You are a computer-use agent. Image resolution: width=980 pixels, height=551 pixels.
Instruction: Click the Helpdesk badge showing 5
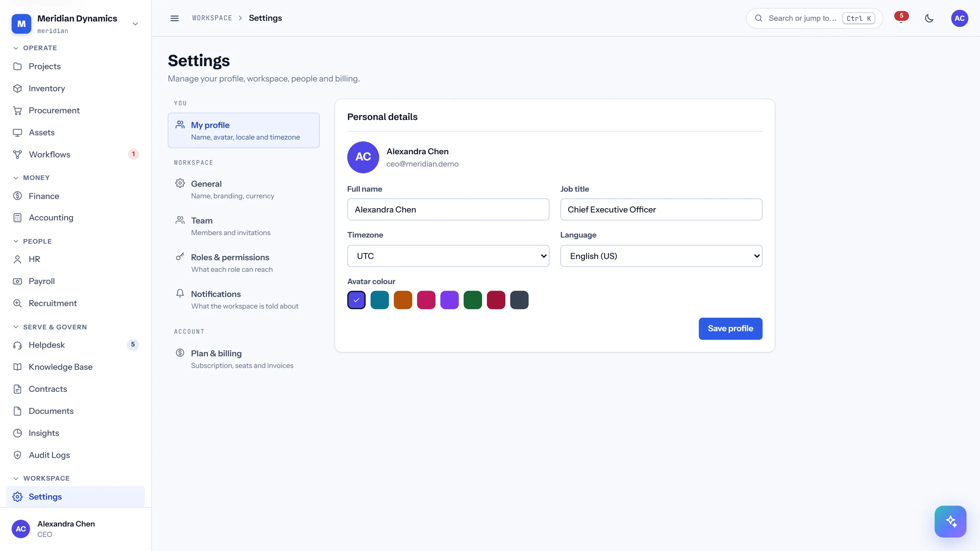click(x=133, y=345)
